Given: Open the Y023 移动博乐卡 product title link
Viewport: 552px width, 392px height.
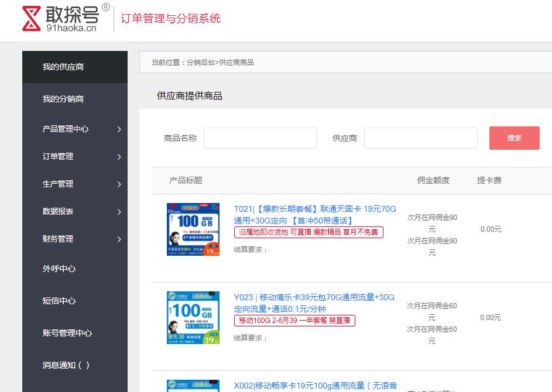Looking at the screenshot, I should coord(314,303).
